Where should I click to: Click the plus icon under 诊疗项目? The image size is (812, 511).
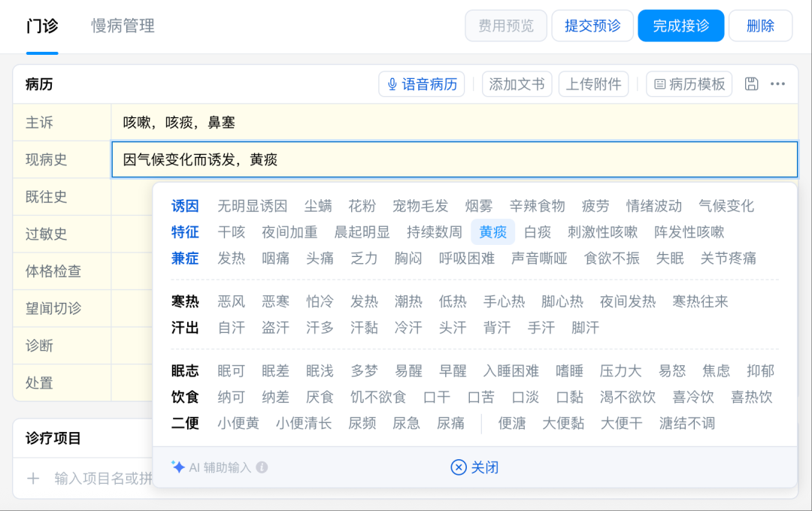33,479
